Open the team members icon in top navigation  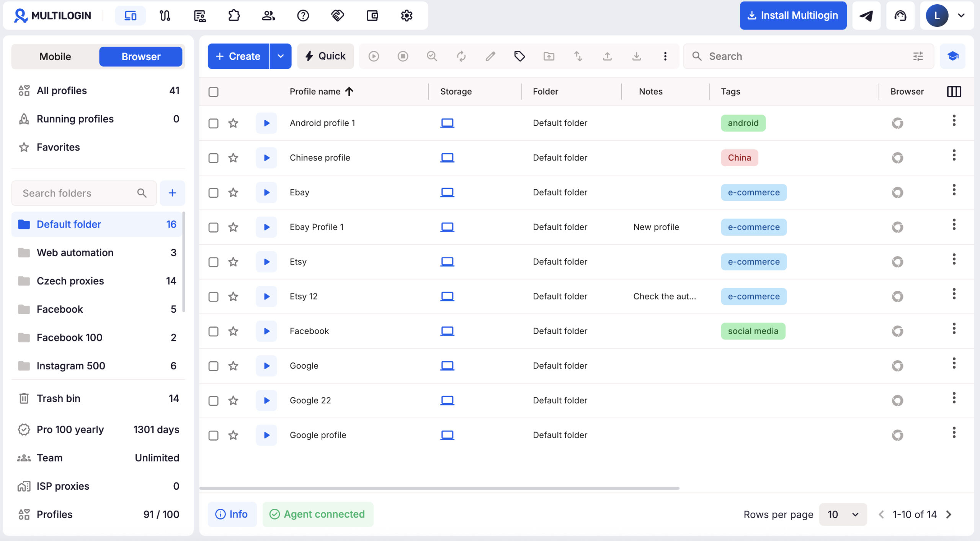click(x=268, y=16)
